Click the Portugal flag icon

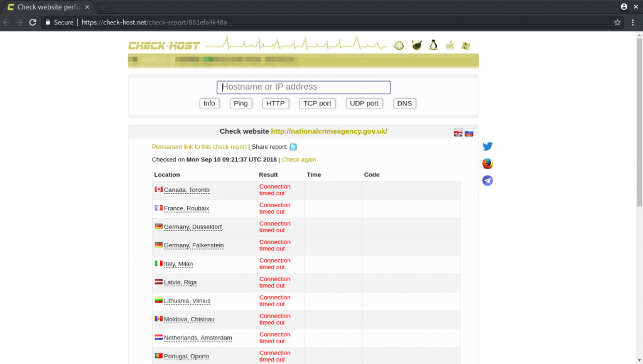(x=159, y=356)
